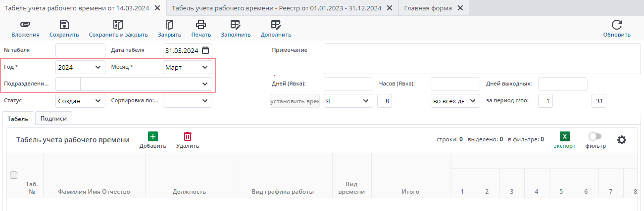Click into the № табеля field
The image size is (644, 211).
(80, 50)
